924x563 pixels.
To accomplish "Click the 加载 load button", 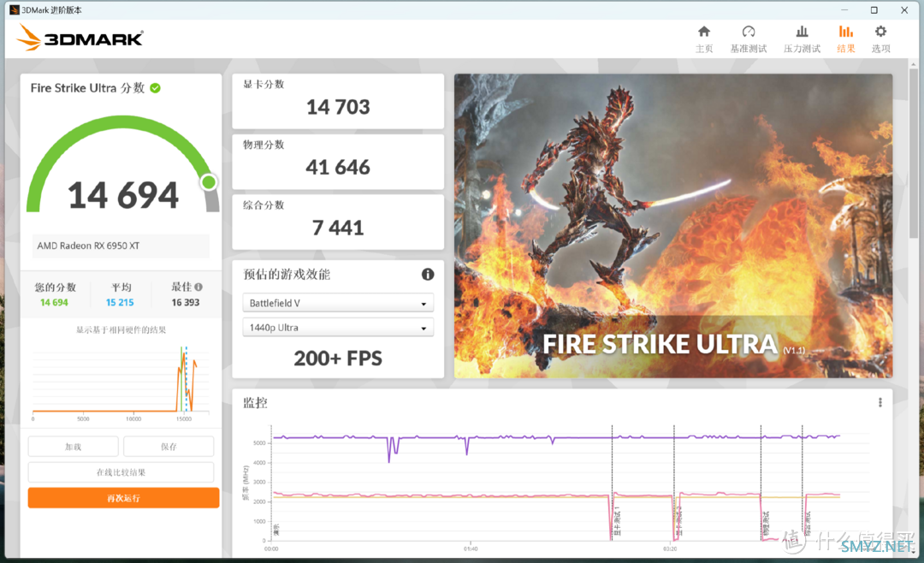I will (73, 447).
